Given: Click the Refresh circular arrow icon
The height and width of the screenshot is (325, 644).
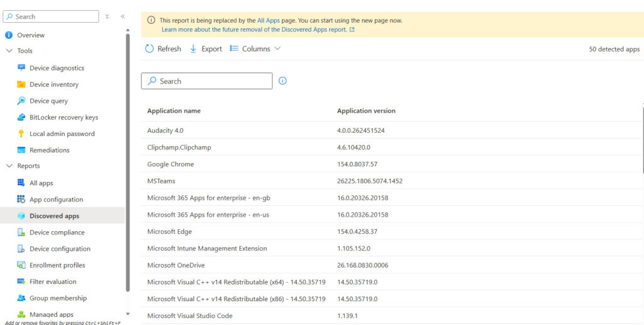Looking at the screenshot, I should [149, 49].
